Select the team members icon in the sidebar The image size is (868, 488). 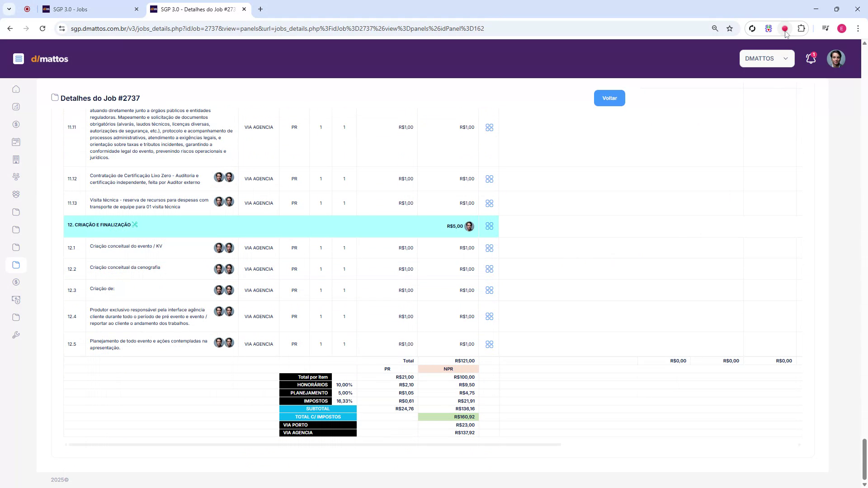pyautogui.click(x=16, y=176)
